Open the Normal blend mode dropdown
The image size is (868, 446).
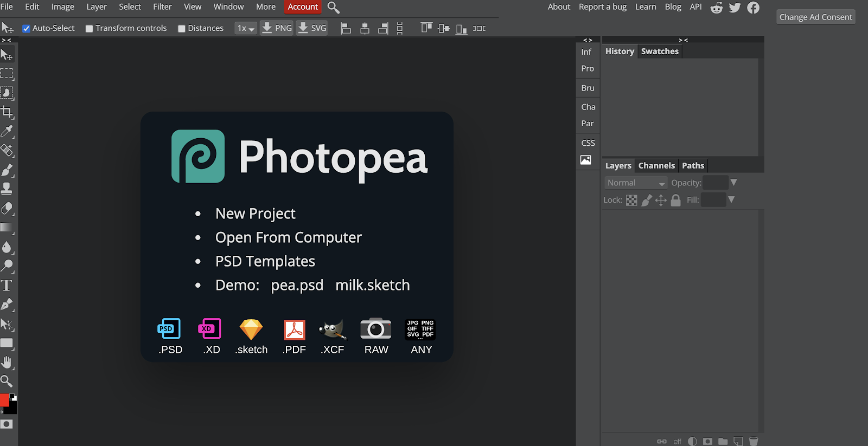[635, 183]
